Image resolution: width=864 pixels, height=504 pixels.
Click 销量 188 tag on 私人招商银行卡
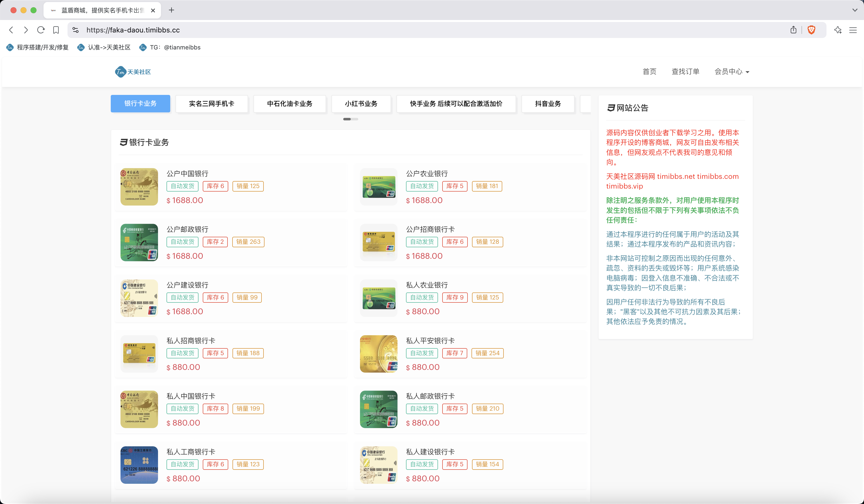248,353
